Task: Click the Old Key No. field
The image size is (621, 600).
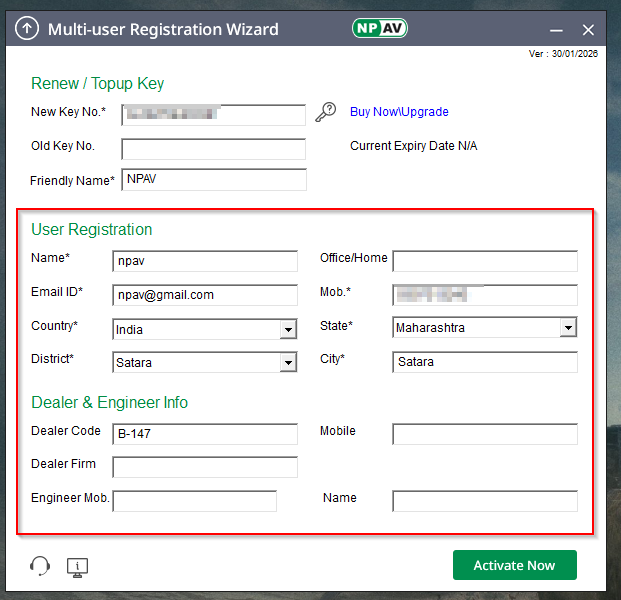Action: [213, 149]
